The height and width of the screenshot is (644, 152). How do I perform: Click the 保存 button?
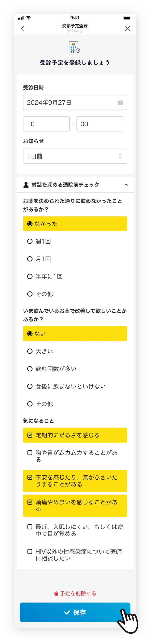click(x=75, y=612)
